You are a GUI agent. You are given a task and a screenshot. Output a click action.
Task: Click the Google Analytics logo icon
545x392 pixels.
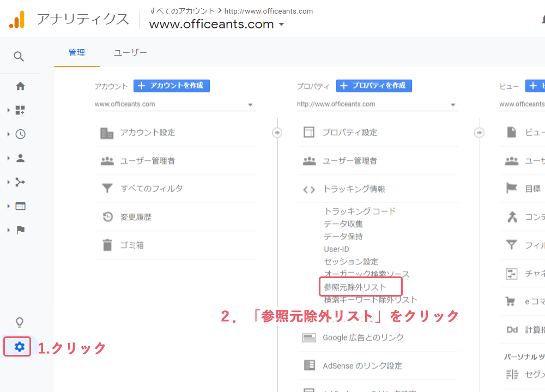pos(17,19)
